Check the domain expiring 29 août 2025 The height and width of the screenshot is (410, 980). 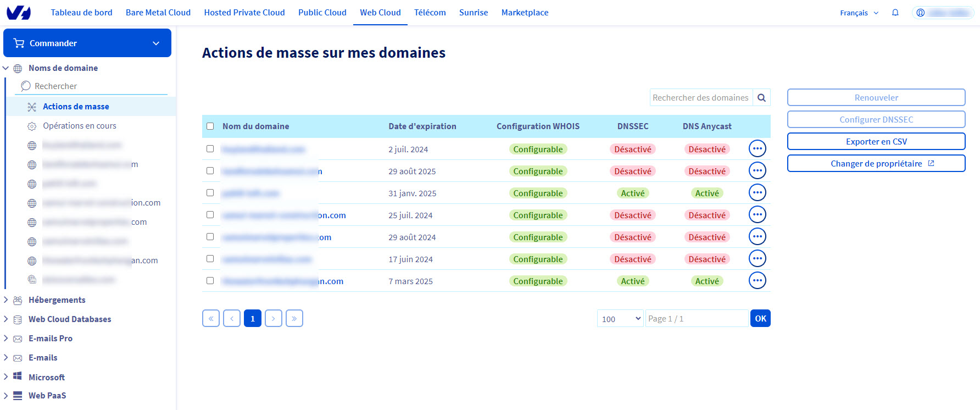(x=210, y=171)
